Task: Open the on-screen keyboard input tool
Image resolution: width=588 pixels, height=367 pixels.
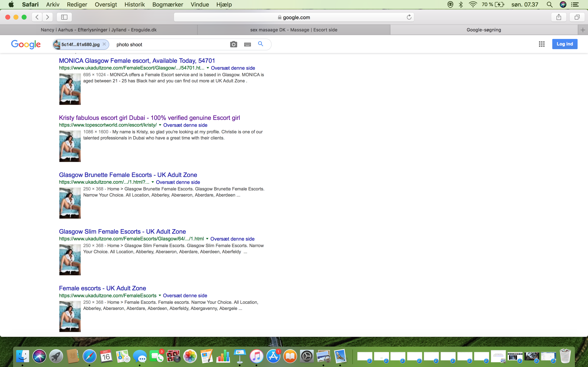Action: point(247,44)
